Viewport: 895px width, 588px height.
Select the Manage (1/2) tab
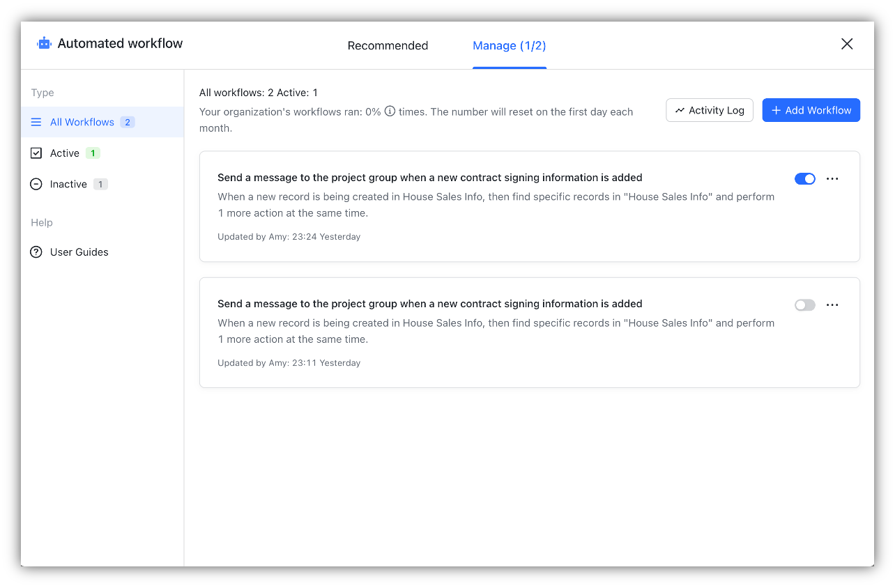tap(509, 45)
